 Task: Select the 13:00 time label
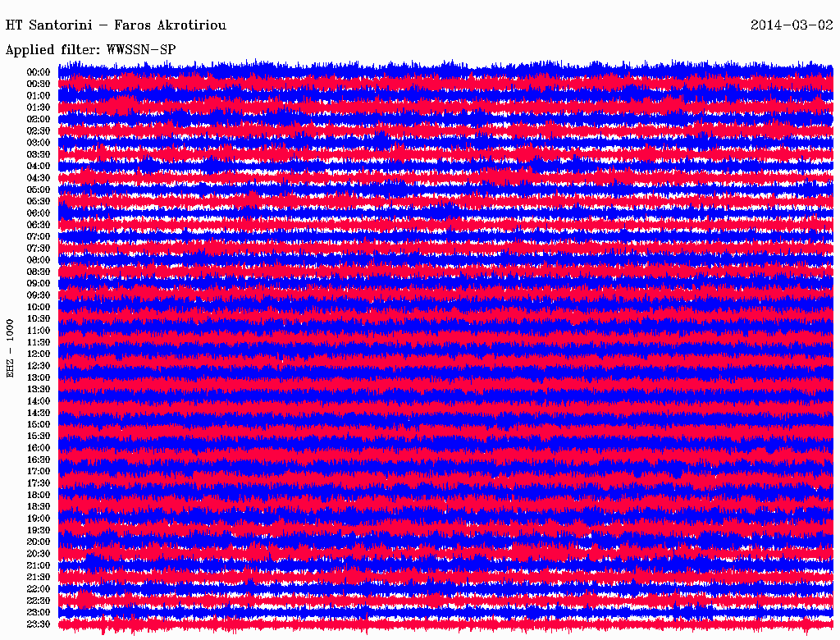point(39,377)
